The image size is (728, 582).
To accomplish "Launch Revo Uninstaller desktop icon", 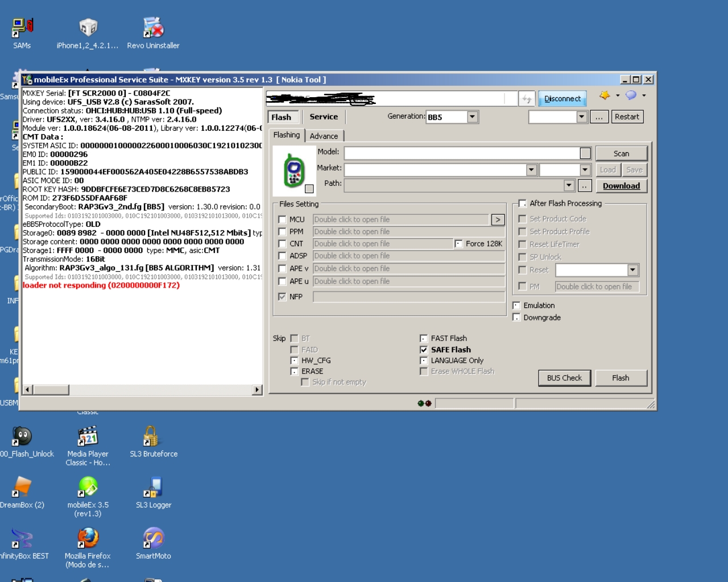I will pos(153,33).
